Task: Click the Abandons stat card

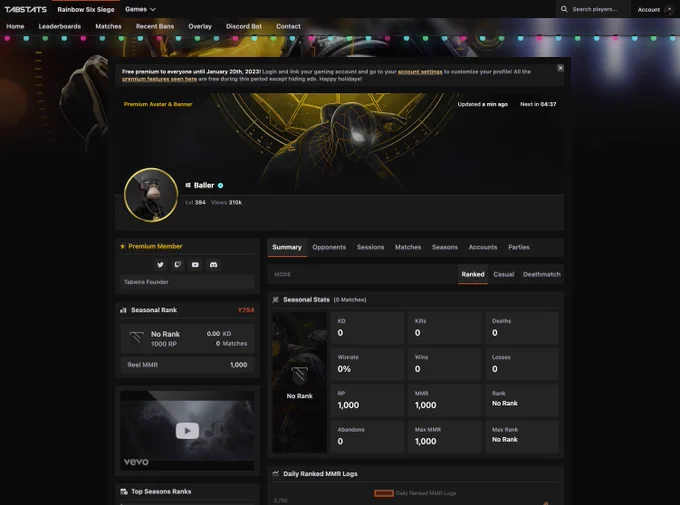Action: pos(367,436)
